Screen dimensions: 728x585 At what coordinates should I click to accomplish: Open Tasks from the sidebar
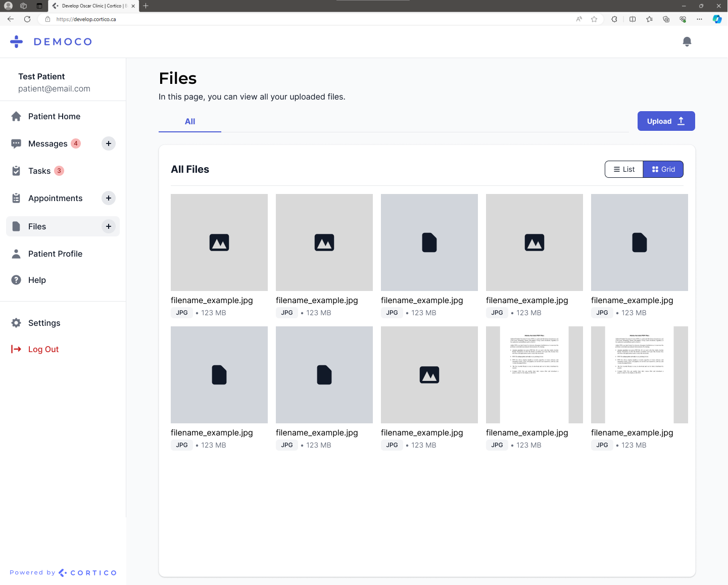[39, 171]
